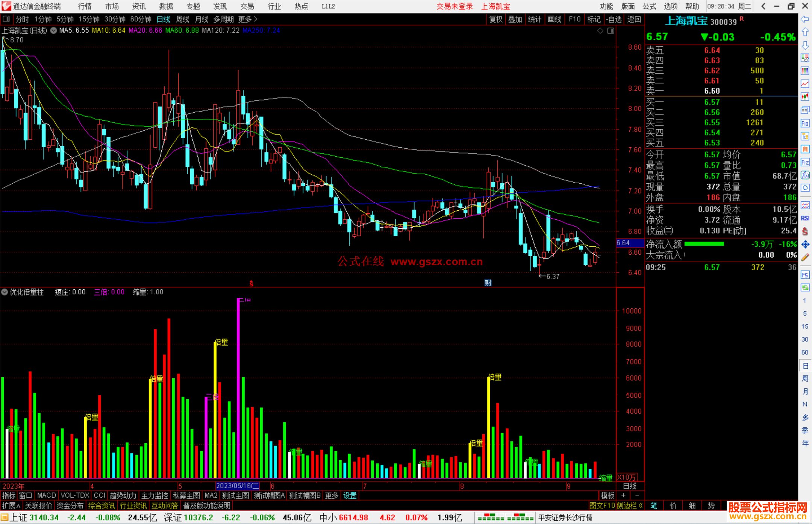Toggle 自选 watchlist for this stock
The height and width of the screenshot is (524, 812).
[x=614, y=19]
